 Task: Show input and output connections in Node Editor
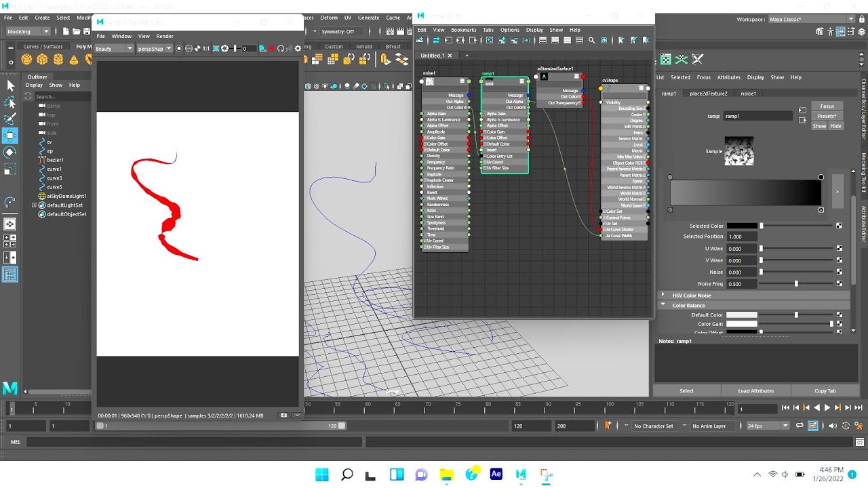[x=460, y=41]
